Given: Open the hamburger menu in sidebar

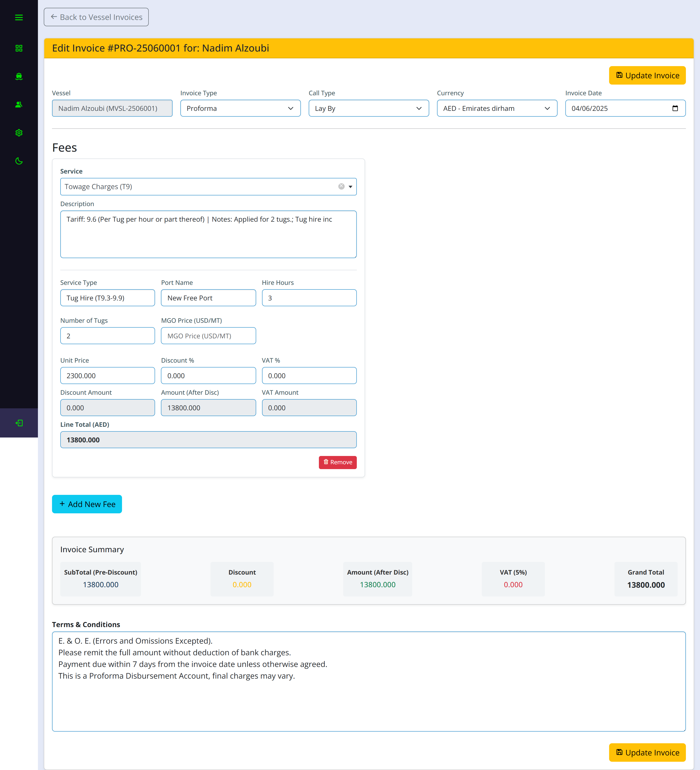Looking at the screenshot, I should pos(19,17).
